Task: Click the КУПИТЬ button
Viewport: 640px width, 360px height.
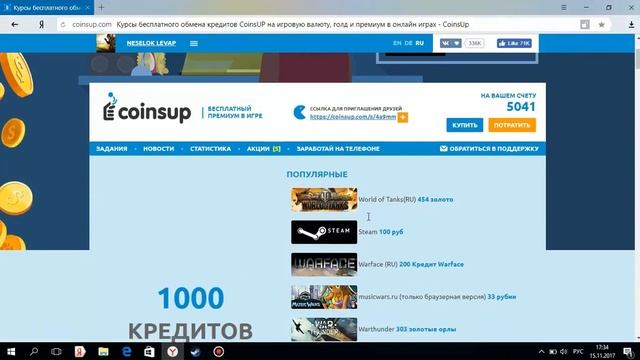Action: coord(464,125)
